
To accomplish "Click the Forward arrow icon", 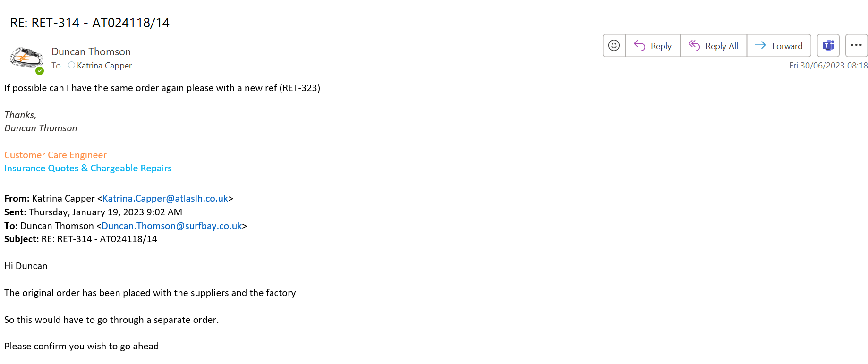I will pyautogui.click(x=760, y=46).
